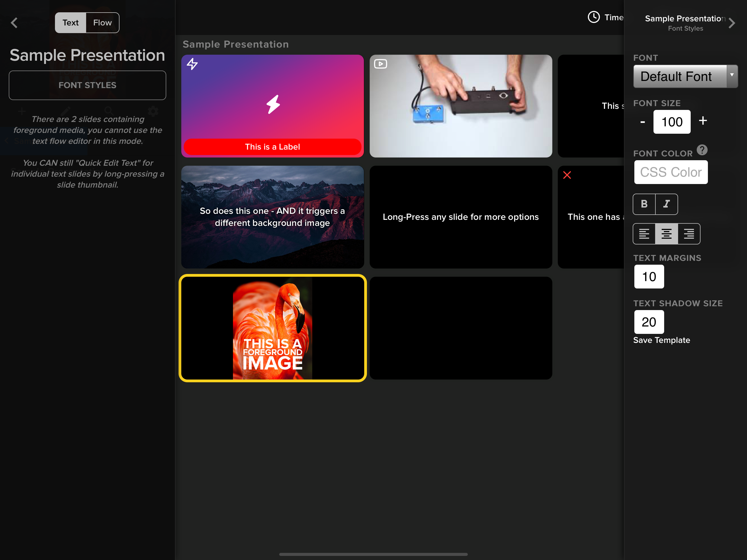This screenshot has width=747, height=560.
Task: Click the font size 100 field
Action: point(672,122)
